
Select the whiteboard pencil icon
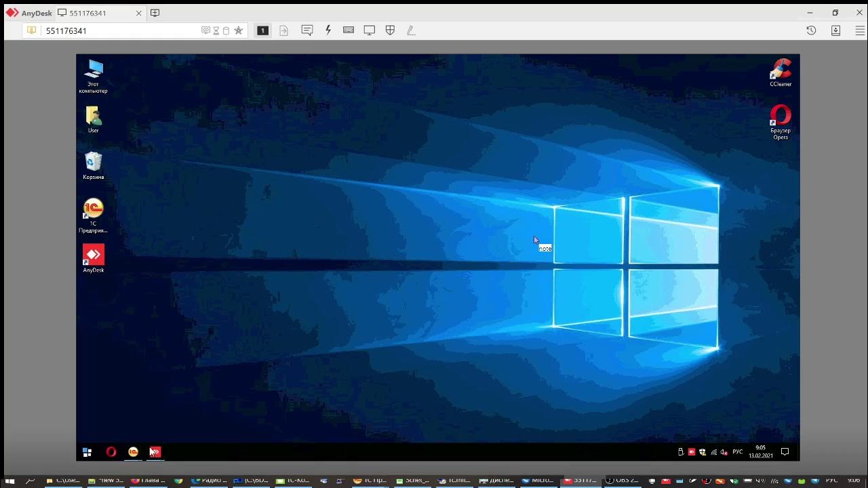coord(411,30)
